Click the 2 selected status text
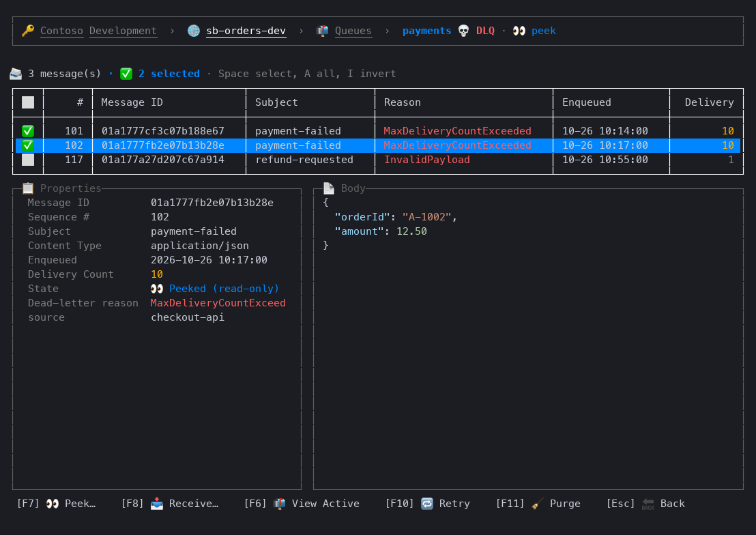This screenshot has height=535, width=756. click(169, 74)
